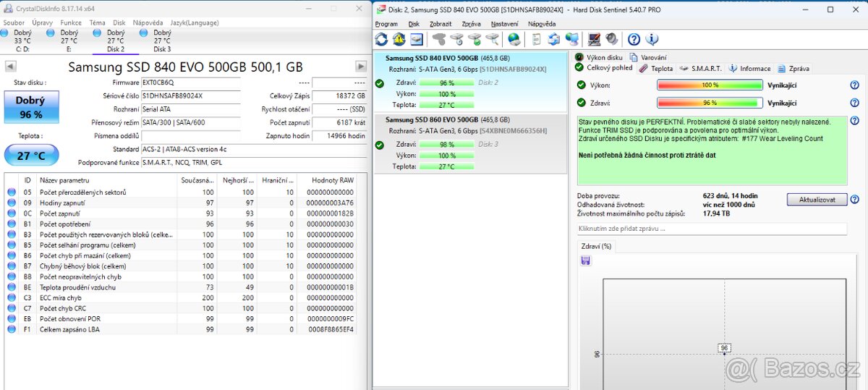Open Úpravy menu in CrystalDiskInfo
The image size is (868, 390).
(42, 22)
